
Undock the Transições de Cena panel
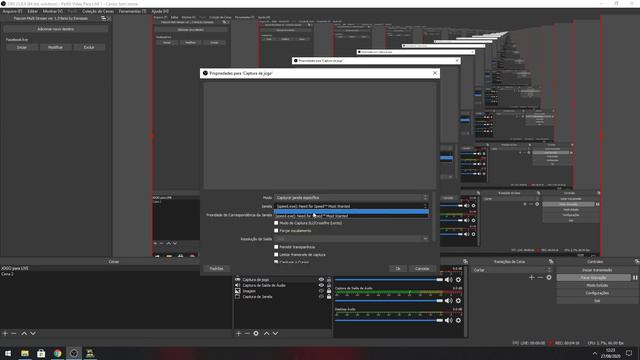[551, 262]
